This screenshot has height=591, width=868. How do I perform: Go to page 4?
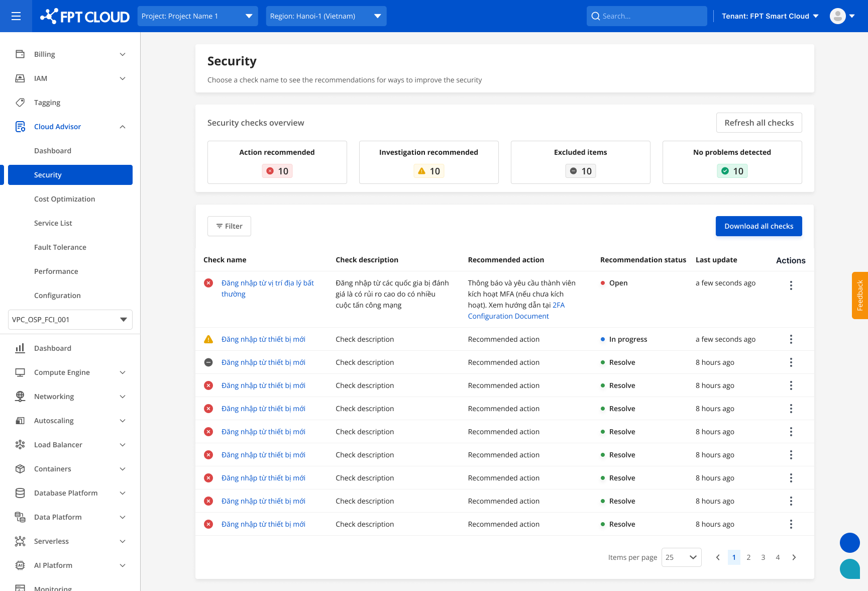click(778, 557)
